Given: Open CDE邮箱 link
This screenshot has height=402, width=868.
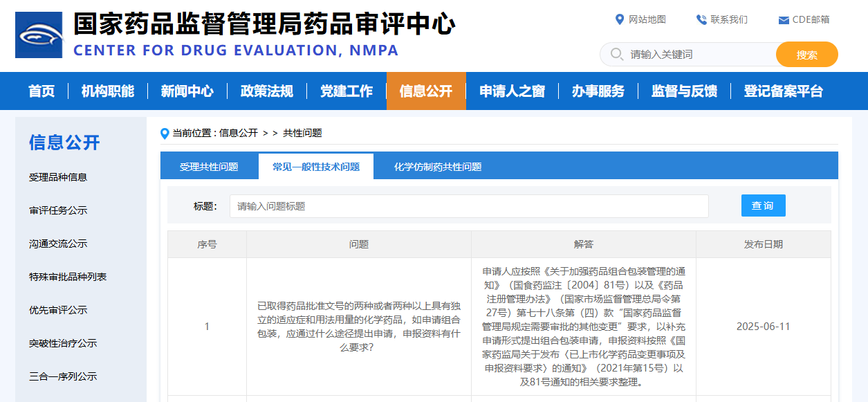Looking at the screenshot, I should [811, 19].
